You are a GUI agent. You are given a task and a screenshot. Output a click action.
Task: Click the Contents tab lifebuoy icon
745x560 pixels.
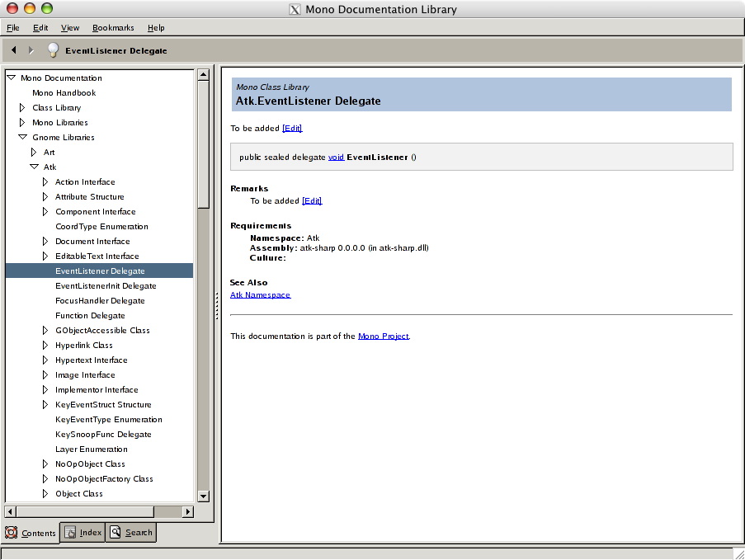coord(12,533)
